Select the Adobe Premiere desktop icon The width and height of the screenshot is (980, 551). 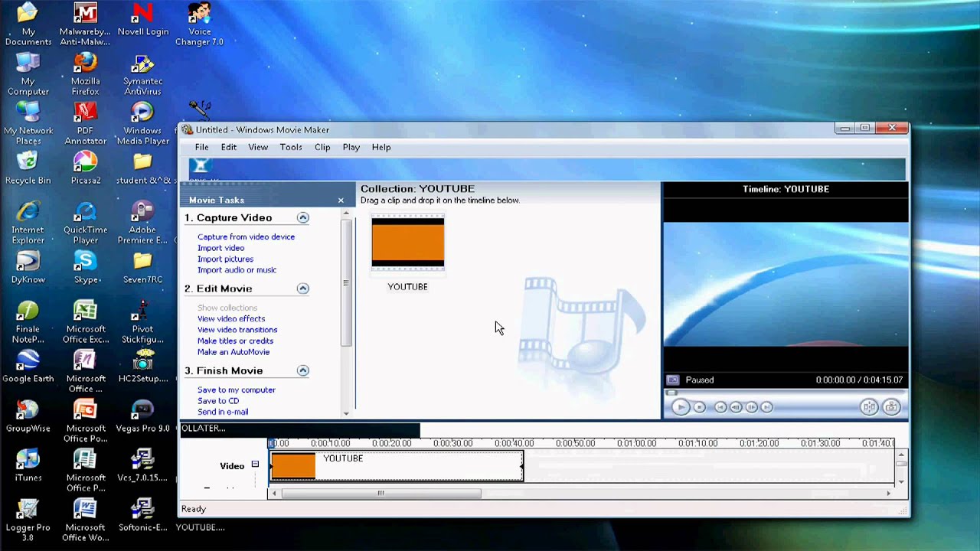point(142,223)
